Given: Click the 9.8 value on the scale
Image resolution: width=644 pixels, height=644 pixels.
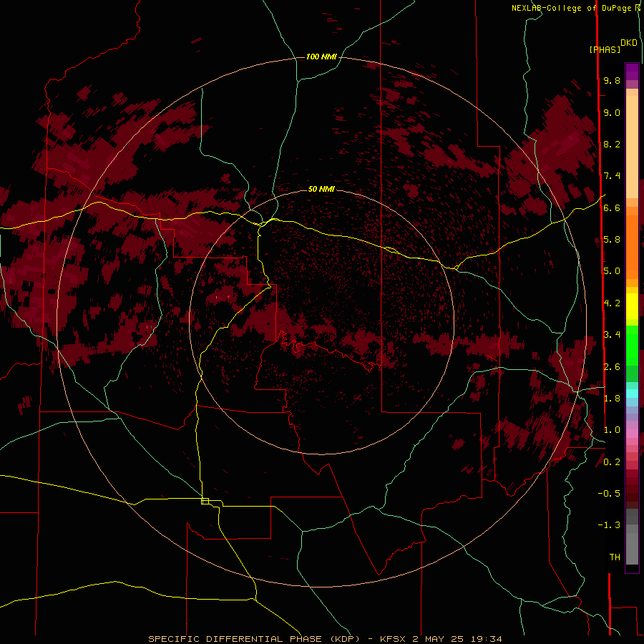Looking at the screenshot, I should pyautogui.click(x=612, y=80).
